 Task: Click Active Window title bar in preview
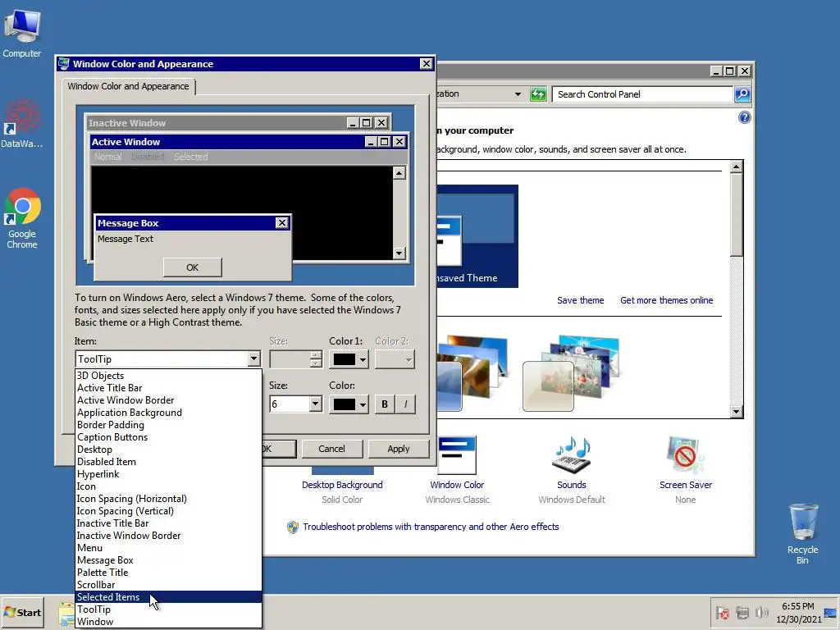(x=249, y=142)
